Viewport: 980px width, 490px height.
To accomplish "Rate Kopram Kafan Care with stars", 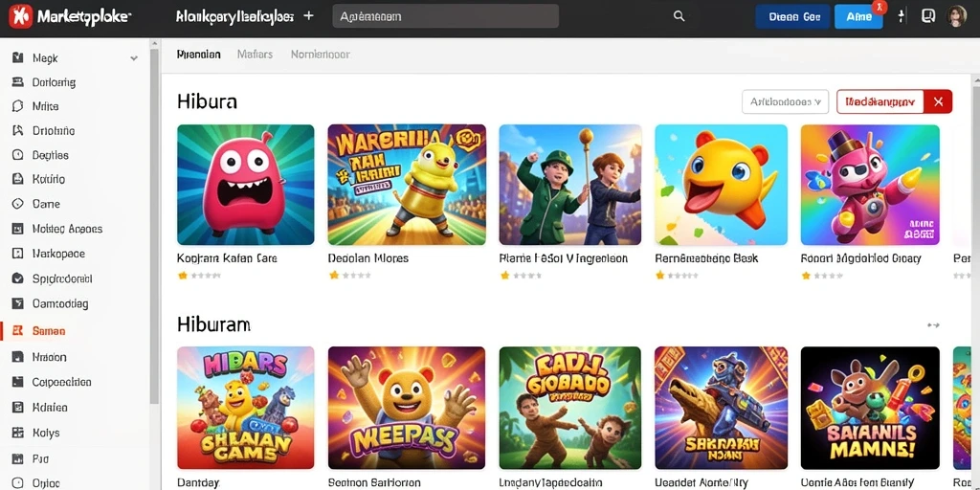I will click(199, 275).
